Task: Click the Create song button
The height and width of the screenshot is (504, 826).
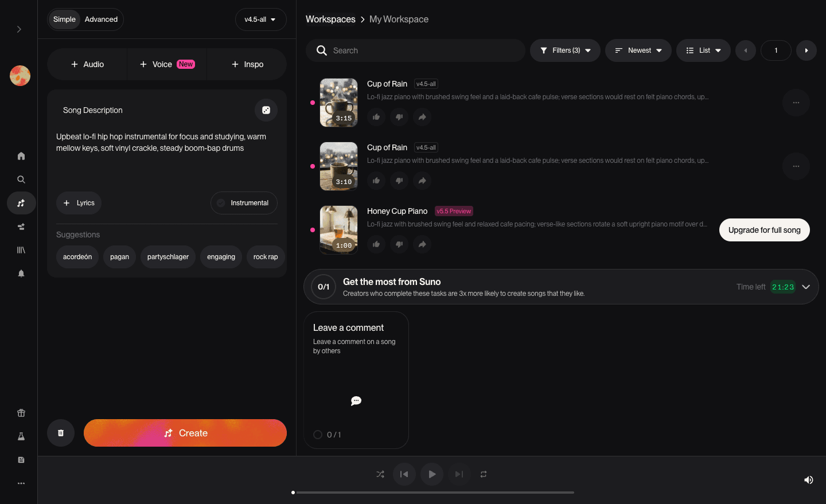Action: (x=185, y=433)
